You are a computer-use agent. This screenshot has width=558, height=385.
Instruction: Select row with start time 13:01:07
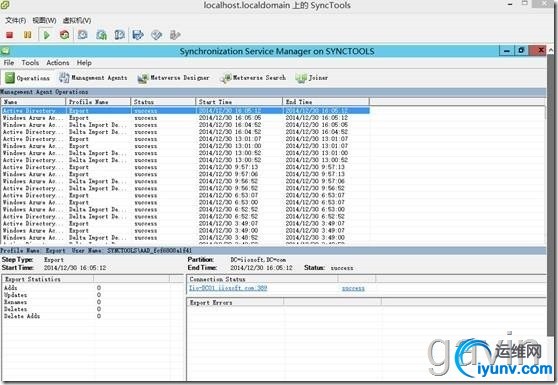click(185, 139)
